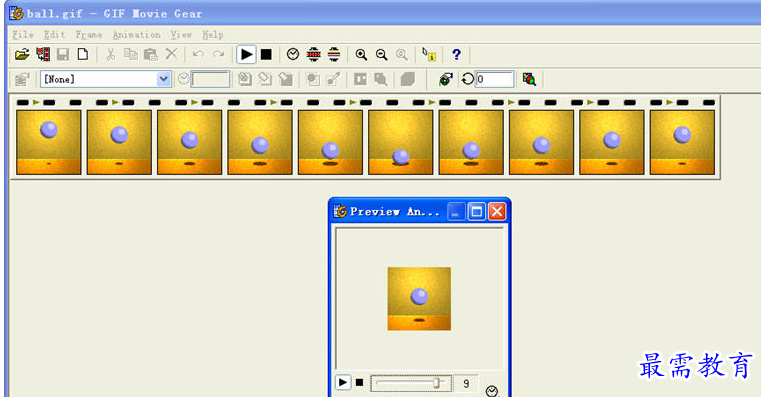Open the File menu

click(x=23, y=34)
